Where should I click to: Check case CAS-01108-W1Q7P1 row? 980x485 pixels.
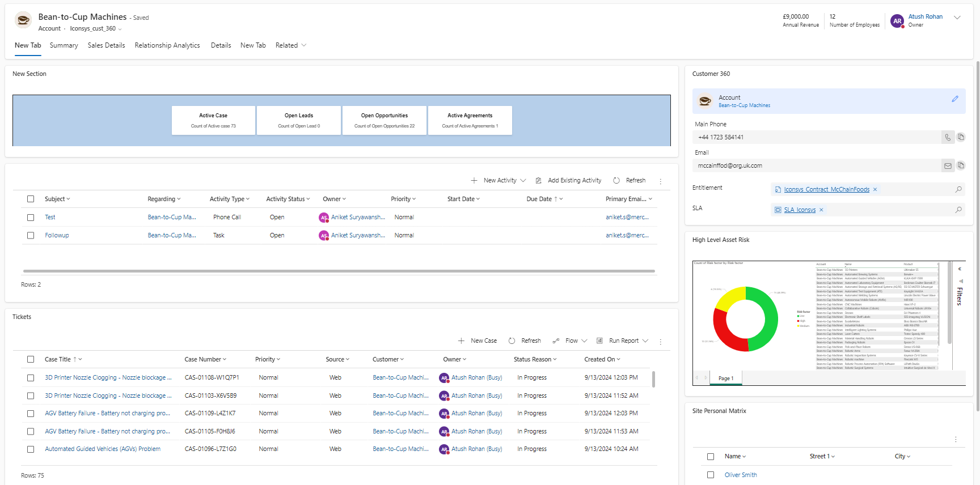pos(31,378)
